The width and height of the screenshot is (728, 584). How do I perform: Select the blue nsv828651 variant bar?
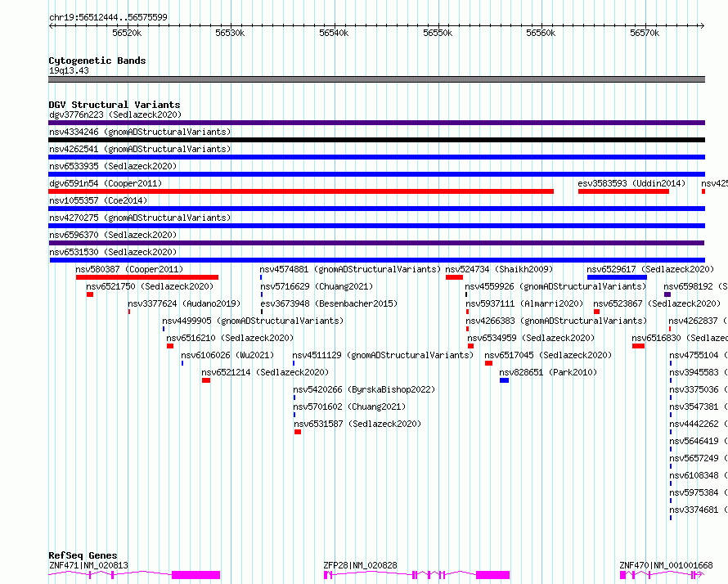pos(504,380)
